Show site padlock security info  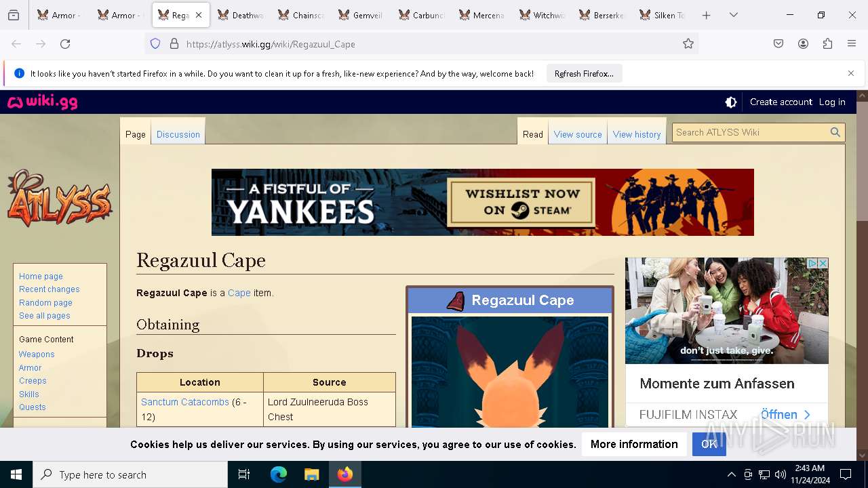point(174,44)
